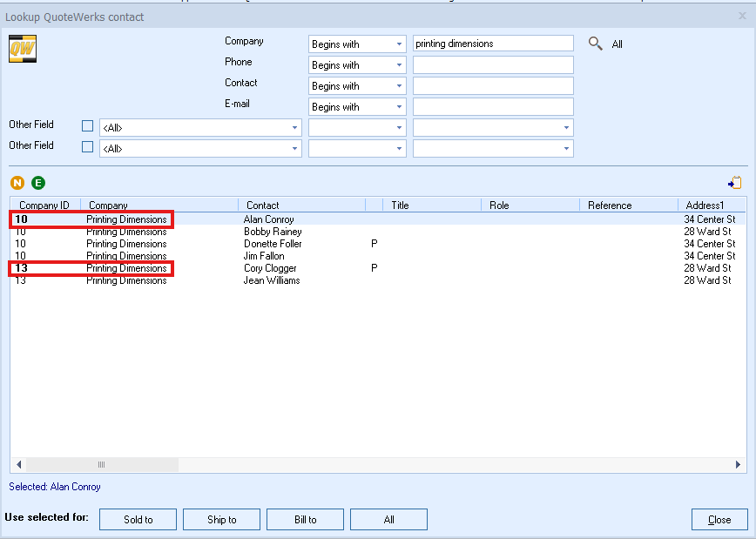Viewport: 756px width, 539px height.
Task: Open first Other Field <All> dropdown
Action: [x=200, y=128]
